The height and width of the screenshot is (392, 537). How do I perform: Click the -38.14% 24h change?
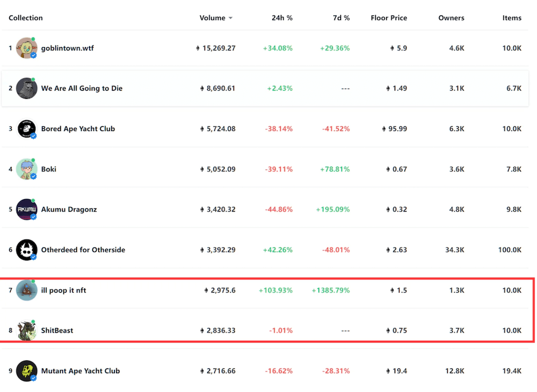(x=279, y=129)
